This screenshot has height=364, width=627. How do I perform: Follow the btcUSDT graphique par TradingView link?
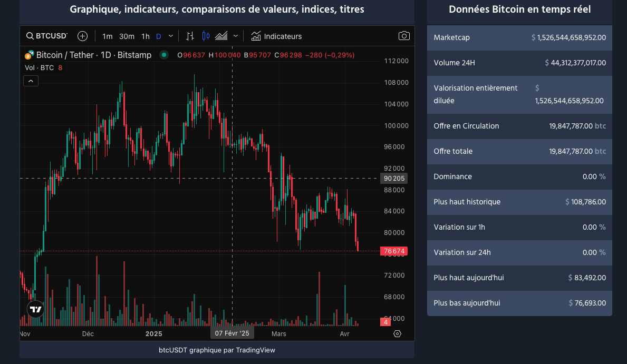click(x=217, y=350)
